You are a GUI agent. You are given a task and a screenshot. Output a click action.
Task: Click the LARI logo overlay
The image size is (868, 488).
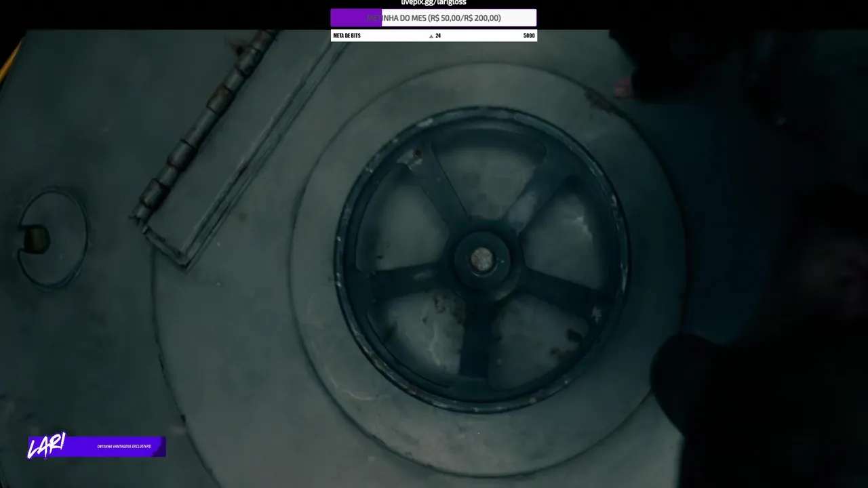tap(46, 446)
